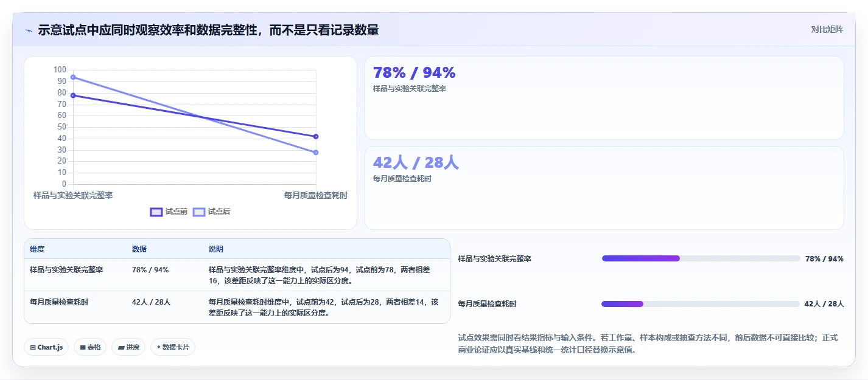Click the 进度 tag chip
This screenshot has height=380, width=868.
(x=128, y=347)
